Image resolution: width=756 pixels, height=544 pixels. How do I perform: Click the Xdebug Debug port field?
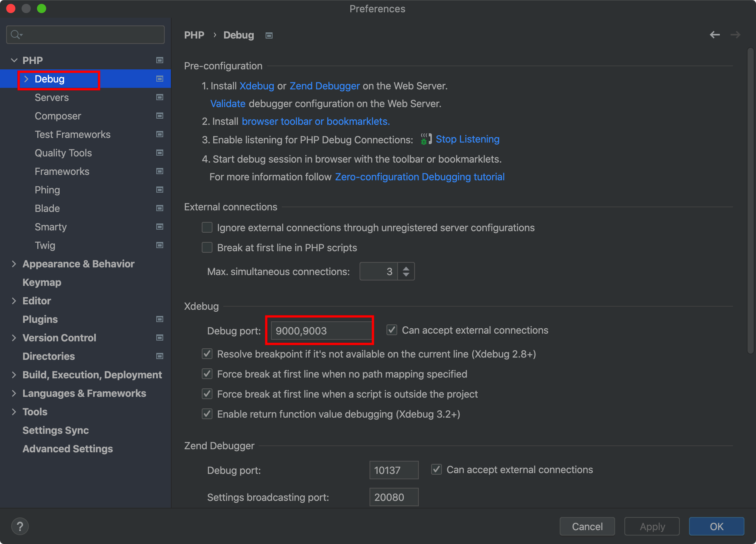pyautogui.click(x=320, y=331)
